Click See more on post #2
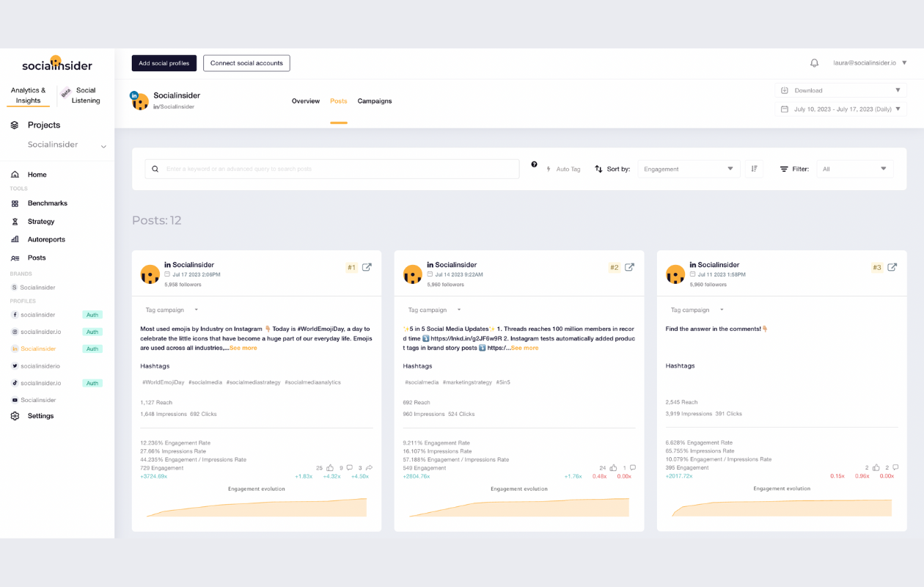The width and height of the screenshot is (924, 587). pos(525,348)
